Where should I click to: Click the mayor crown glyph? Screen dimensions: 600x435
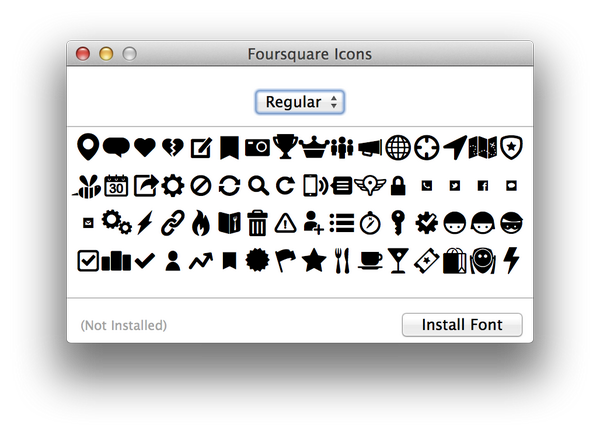[314, 147]
